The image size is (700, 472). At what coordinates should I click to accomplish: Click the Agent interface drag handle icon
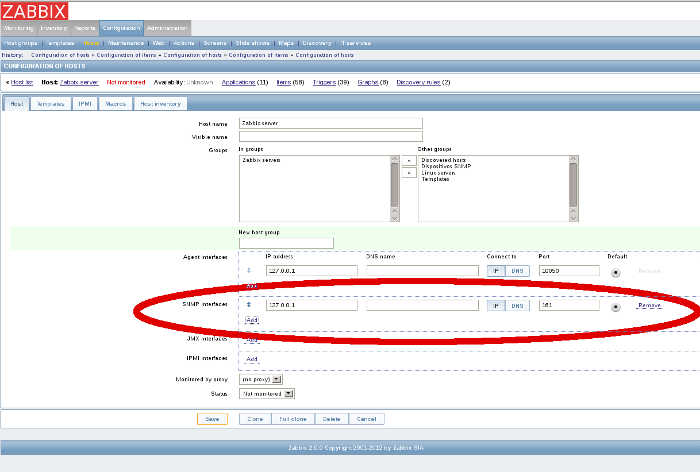(249, 271)
